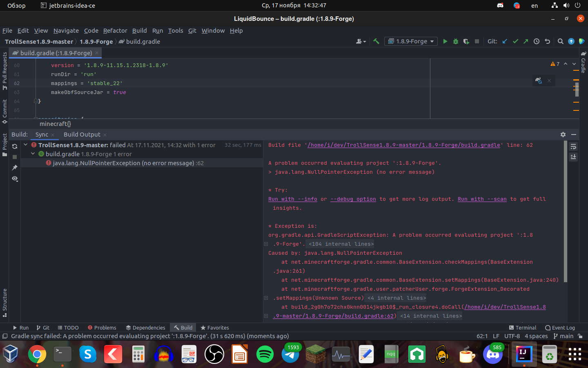Restart the Gradle sync in Build panel
This screenshot has width=588, height=368.
pyautogui.click(x=15, y=146)
